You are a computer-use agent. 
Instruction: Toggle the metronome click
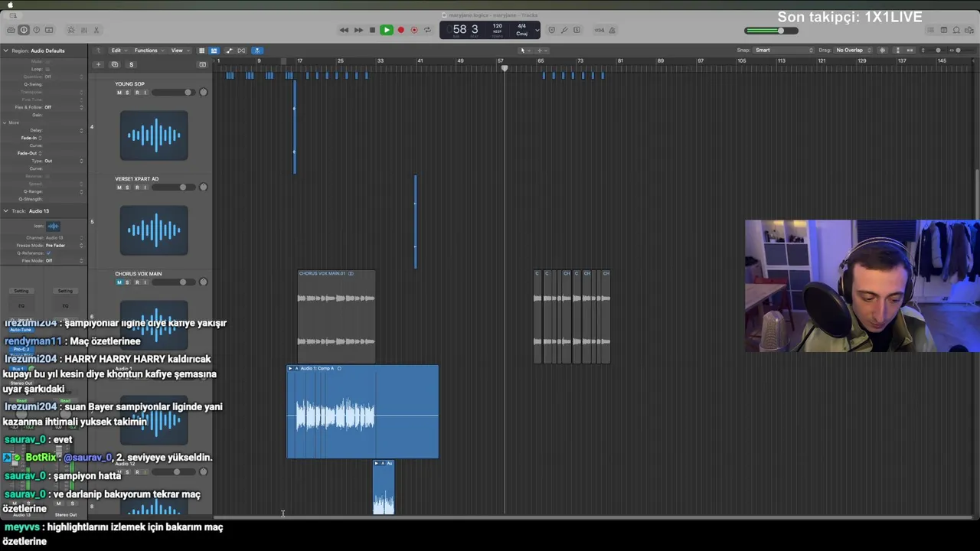612,30
